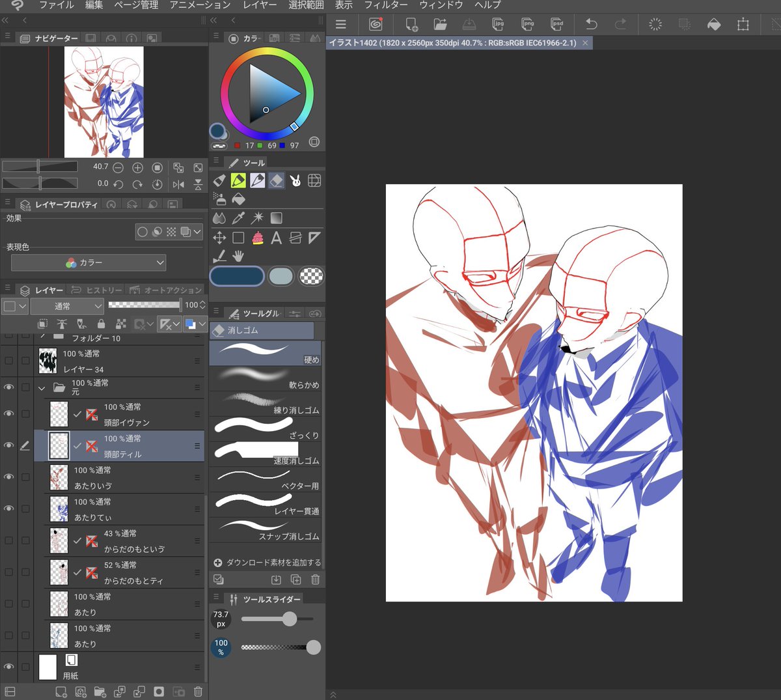The width and height of the screenshot is (781, 700).
Task: Click the Lock layer padlock icon
Action: pos(101,324)
